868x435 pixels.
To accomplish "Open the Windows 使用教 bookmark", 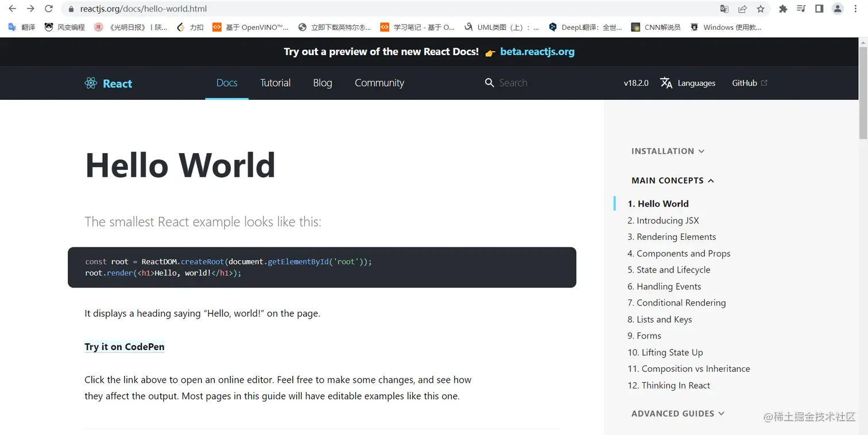I will 726,27.
